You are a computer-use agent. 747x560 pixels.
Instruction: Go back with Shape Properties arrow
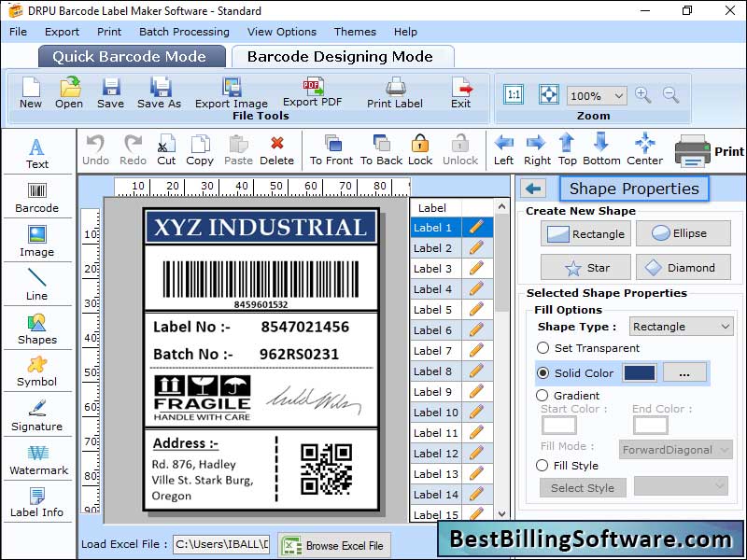(x=533, y=189)
